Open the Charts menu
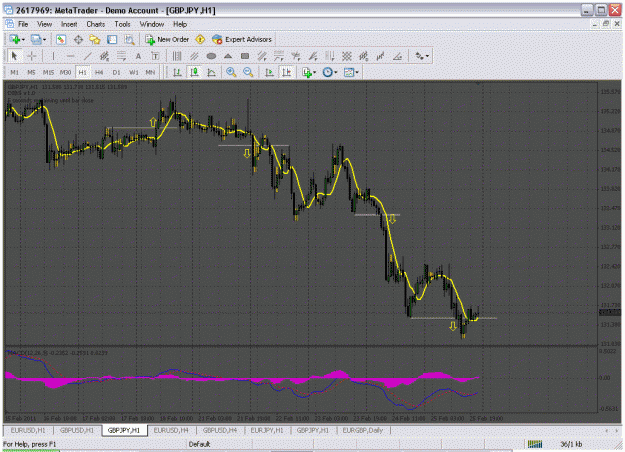This screenshot has width=625, height=452. [x=96, y=24]
